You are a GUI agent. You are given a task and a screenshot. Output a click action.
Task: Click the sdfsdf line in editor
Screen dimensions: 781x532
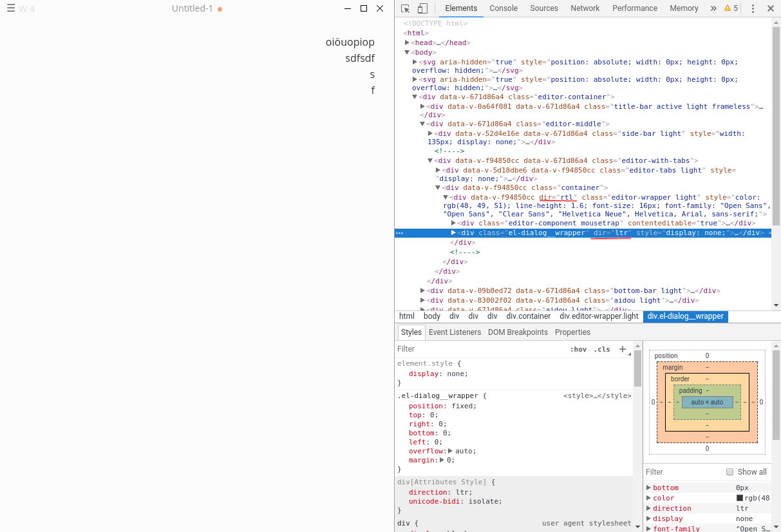pyautogui.click(x=360, y=59)
